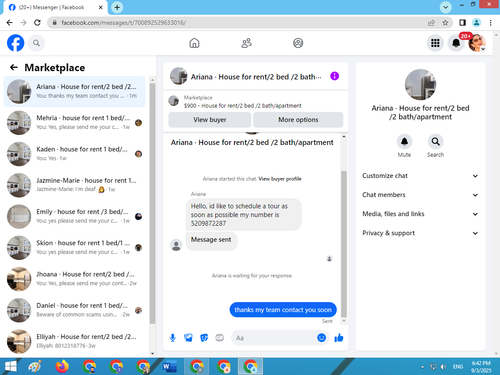Bookmark this page with the star icon
500x375 pixels.
(445, 23)
